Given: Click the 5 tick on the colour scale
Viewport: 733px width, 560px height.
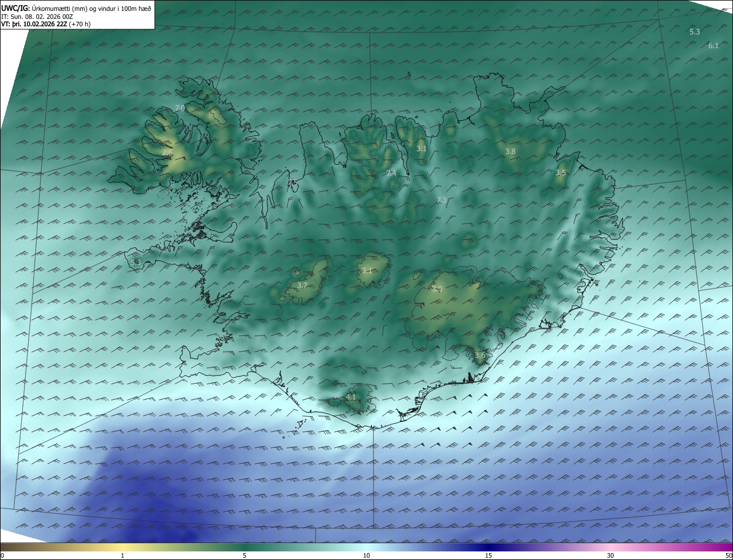Looking at the screenshot, I should pos(245,555).
